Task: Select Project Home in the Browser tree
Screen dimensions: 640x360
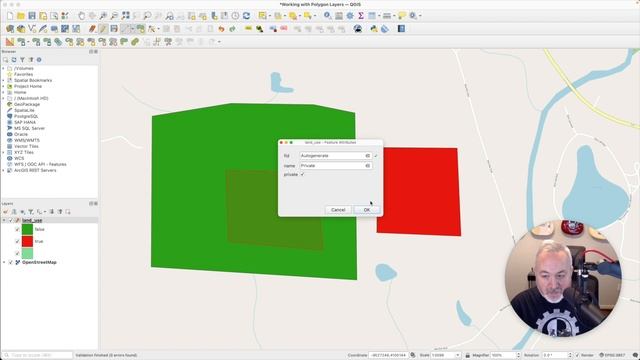Action: [28, 87]
